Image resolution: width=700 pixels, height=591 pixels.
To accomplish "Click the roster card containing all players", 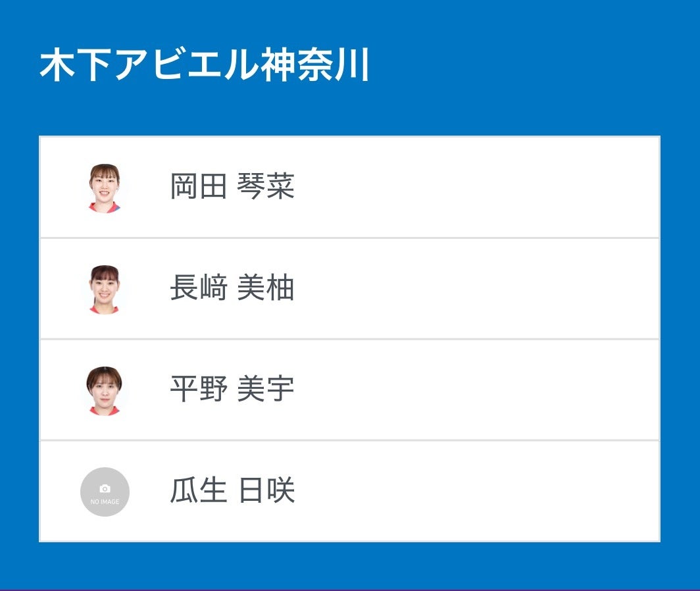I will tap(349, 339).
